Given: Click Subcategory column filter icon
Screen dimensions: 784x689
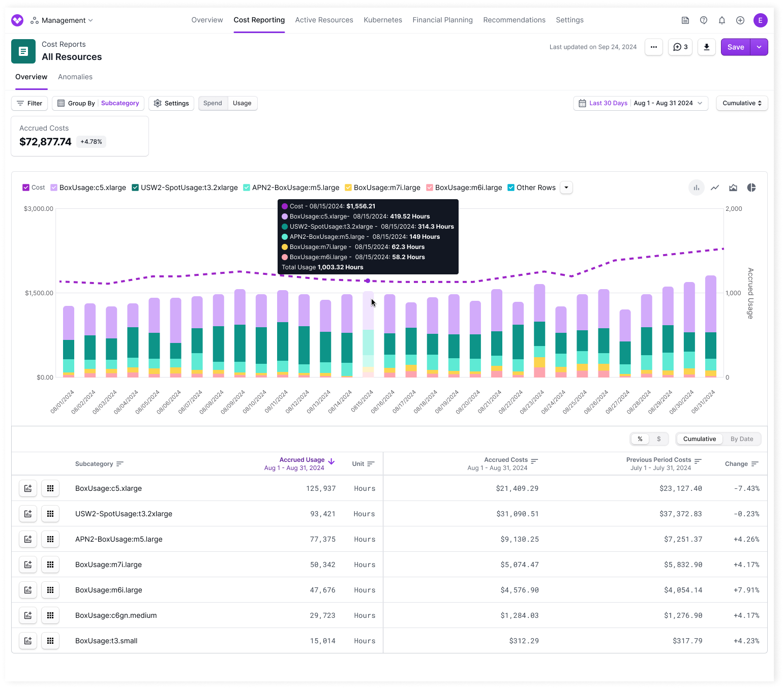Looking at the screenshot, I should 120,464.
